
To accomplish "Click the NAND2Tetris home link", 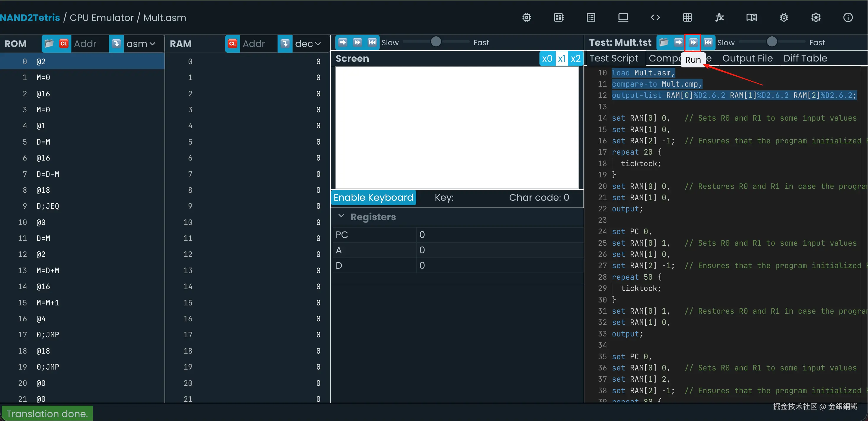I will point(30,17).
